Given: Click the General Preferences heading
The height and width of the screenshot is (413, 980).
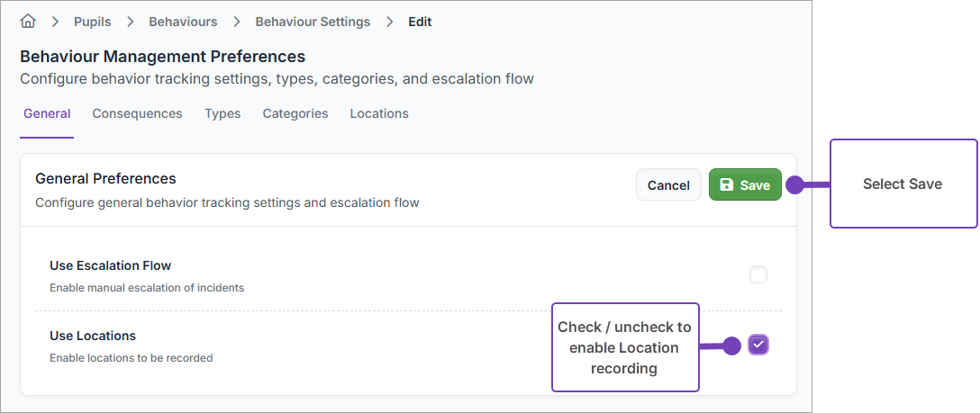Looking at the screenshot, I should point(105,178).
